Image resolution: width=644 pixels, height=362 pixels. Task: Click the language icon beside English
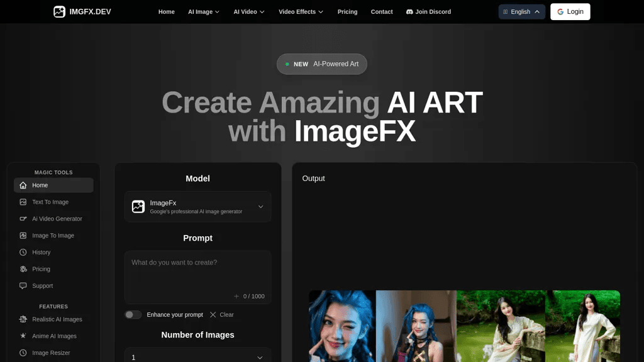[505, 12]
